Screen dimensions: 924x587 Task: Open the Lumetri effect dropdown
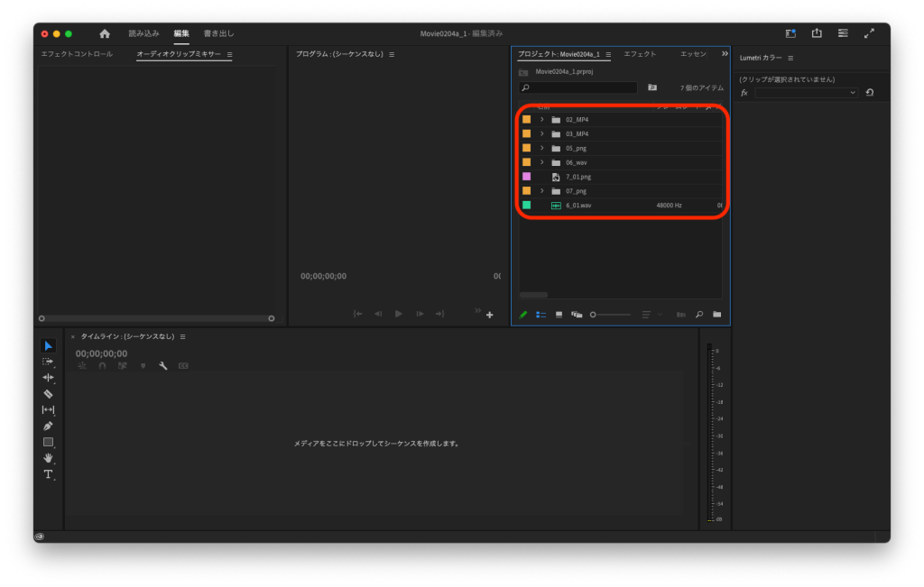(x=806, y=93)
